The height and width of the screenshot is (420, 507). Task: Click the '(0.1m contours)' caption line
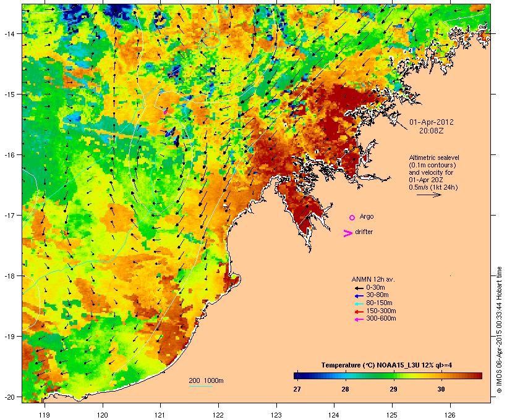tap(432, 165)
